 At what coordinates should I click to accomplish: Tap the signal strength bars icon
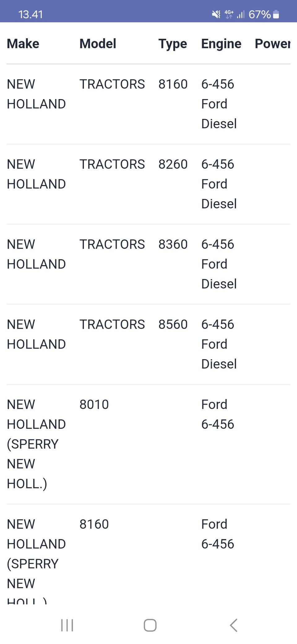(241, 14)
